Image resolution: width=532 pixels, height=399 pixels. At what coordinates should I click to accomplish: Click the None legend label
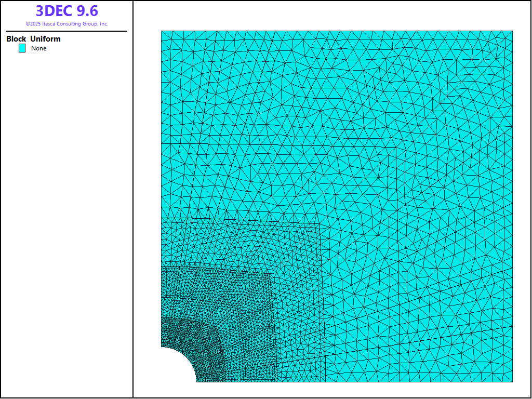point(39,48)
